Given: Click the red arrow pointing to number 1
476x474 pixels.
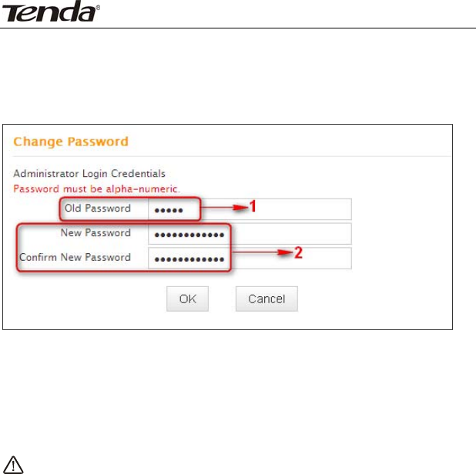Looking at the screenshot, I should 225,208.
